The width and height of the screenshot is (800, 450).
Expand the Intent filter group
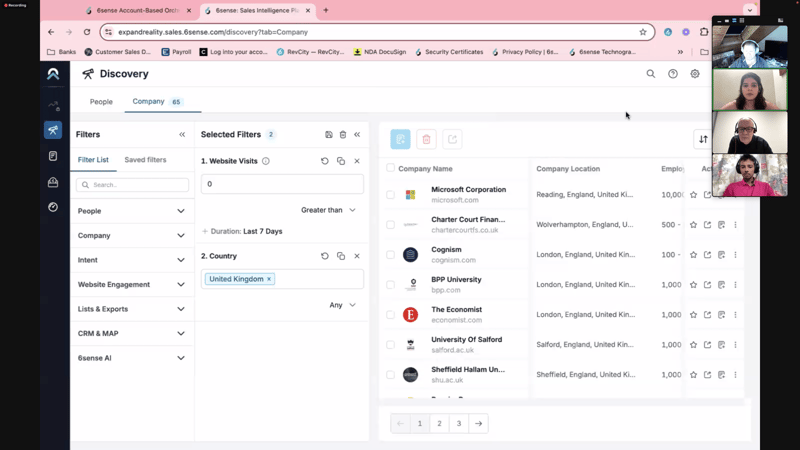(132, 260)
